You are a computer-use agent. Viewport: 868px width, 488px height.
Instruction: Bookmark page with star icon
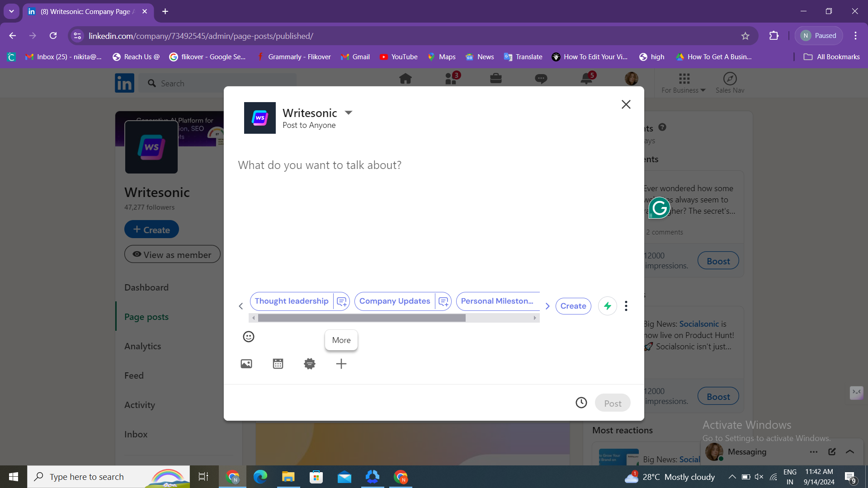coord(745,36)
